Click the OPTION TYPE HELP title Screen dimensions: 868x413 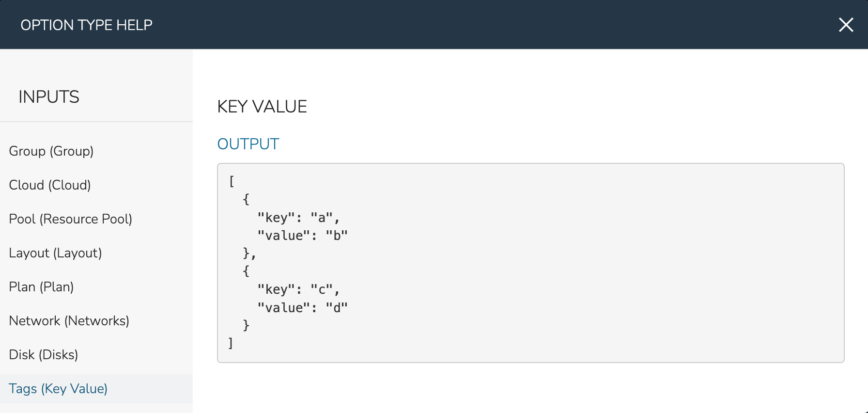(86, 25)
